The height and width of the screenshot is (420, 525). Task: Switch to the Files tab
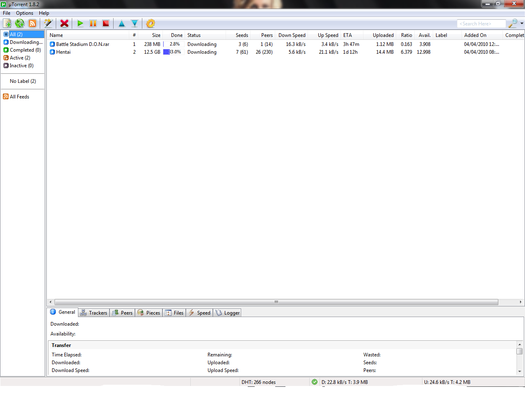coord(174,313)
